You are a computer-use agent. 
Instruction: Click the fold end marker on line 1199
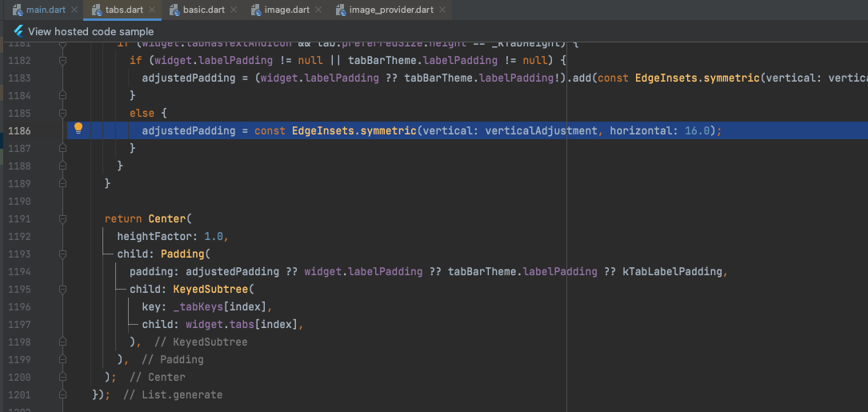tap(62, 359)
